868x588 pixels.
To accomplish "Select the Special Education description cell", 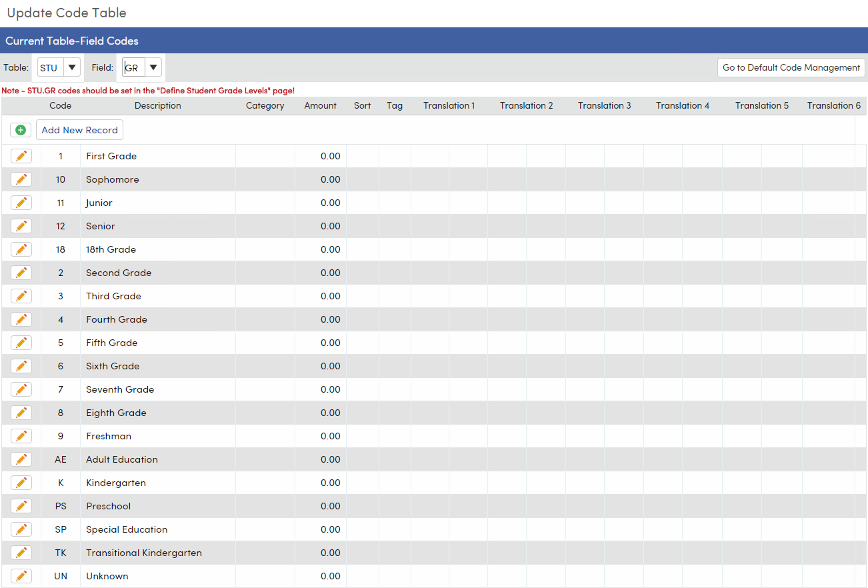I will point(158,529).
